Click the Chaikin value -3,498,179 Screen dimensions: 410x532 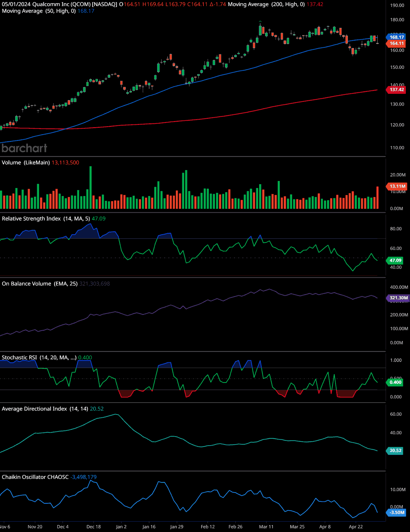point(84,477)
